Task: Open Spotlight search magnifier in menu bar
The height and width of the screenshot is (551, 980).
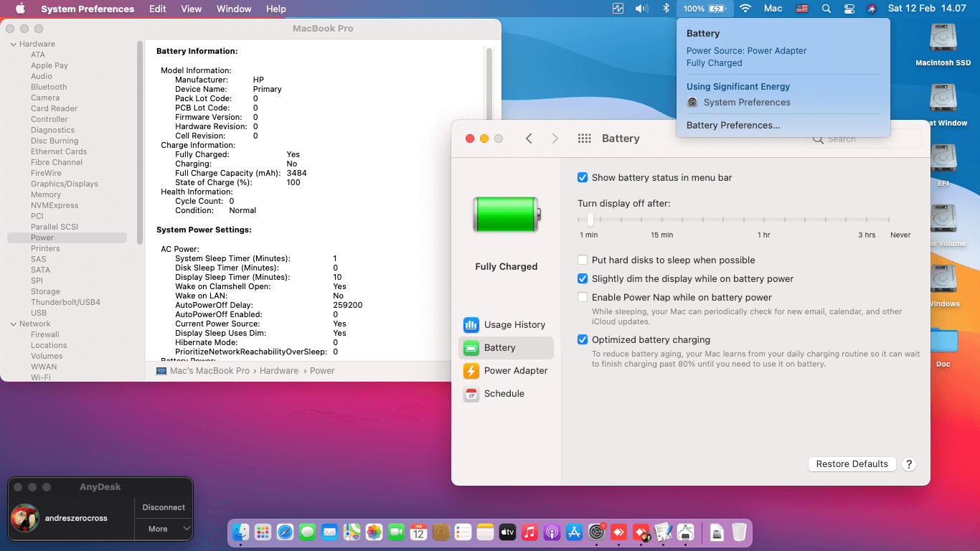Action: tap(826, 9)
